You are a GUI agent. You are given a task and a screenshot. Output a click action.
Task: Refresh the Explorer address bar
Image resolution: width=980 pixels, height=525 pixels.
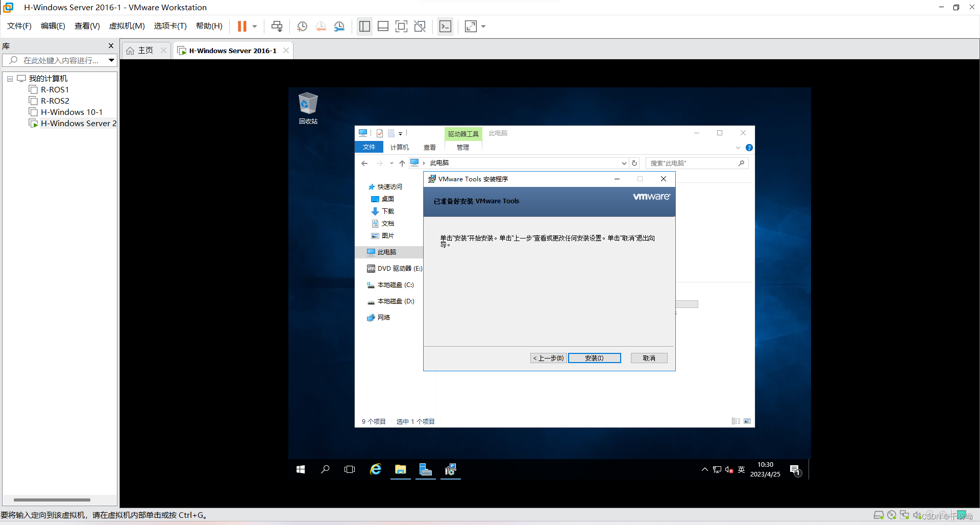[x=634, y=163]
